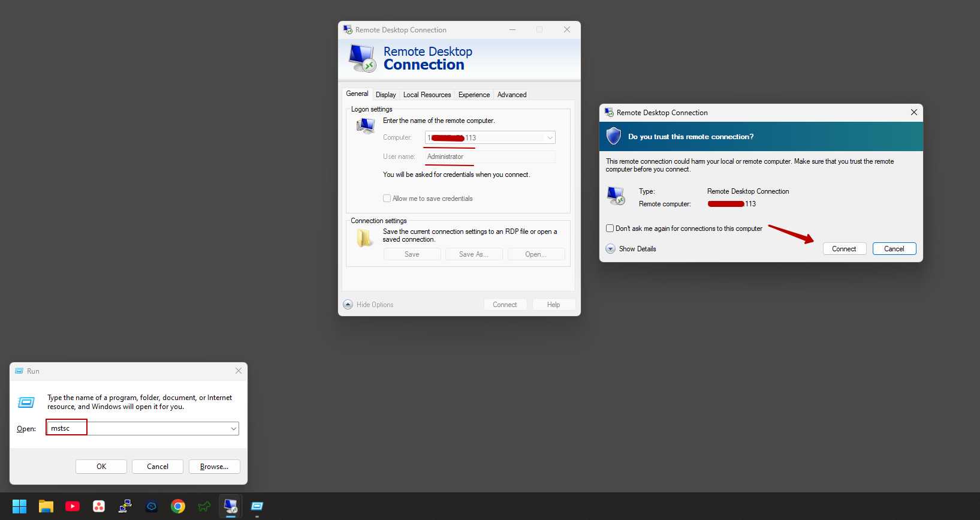
Task: Enable 'Allow me to save credentials' checkbox
Action: pyautogui.click(x=387, y=199)
